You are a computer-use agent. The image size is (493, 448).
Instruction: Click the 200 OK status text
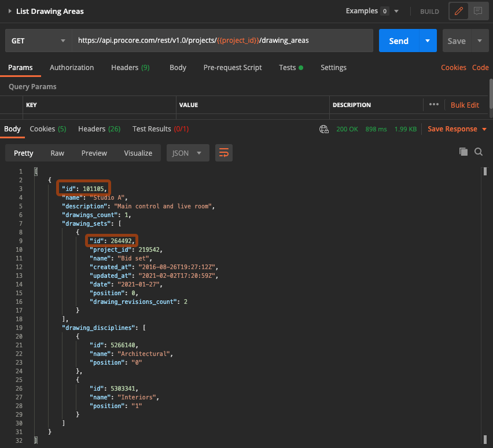coord(347,129)
